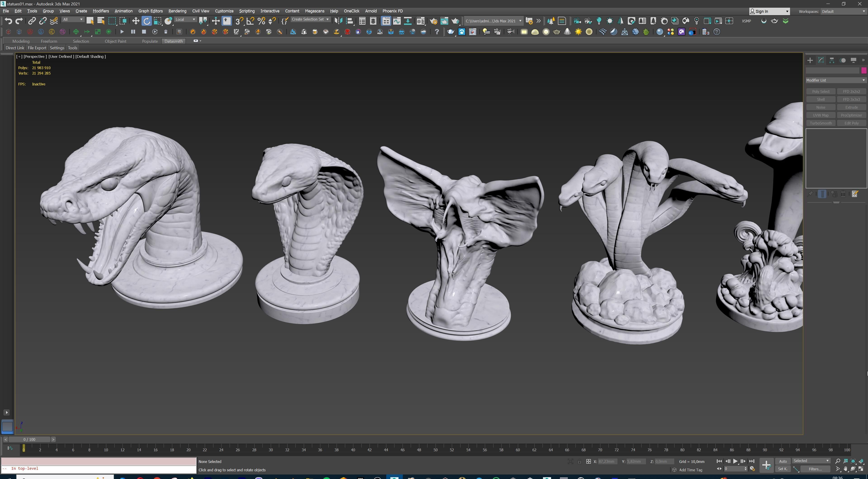868x479 pixels.
Task: Open the Phoenix FD menu
Action: [x=393, y=11]
